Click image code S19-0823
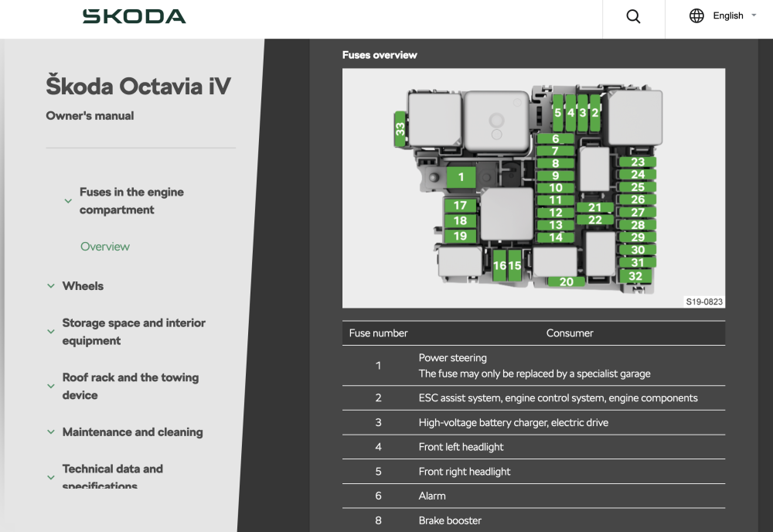The height and width of the screenshot is (532, 773). click(704, 302)
